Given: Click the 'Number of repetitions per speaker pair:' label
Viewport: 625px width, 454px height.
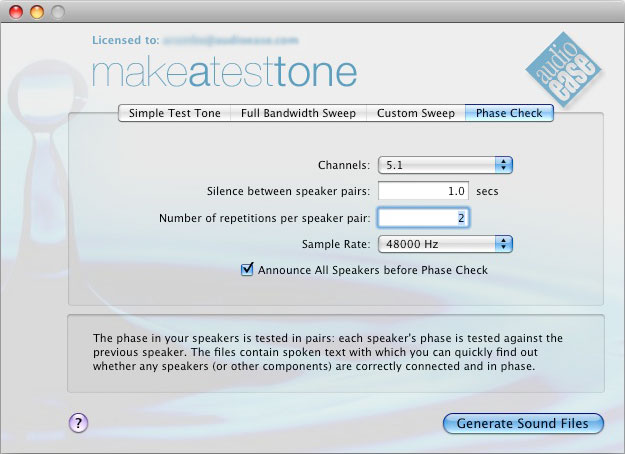Looking at the screenshot, I should click(264, 218).
